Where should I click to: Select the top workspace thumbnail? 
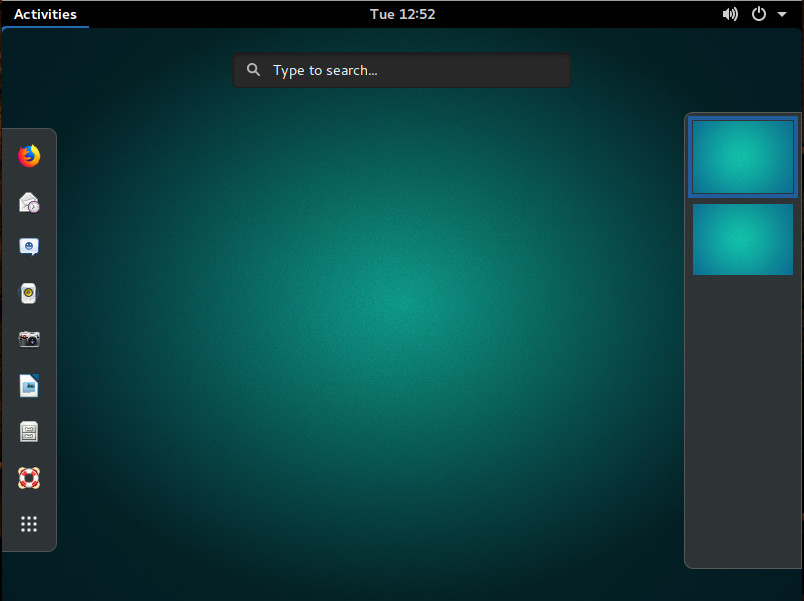click(742, 156)
